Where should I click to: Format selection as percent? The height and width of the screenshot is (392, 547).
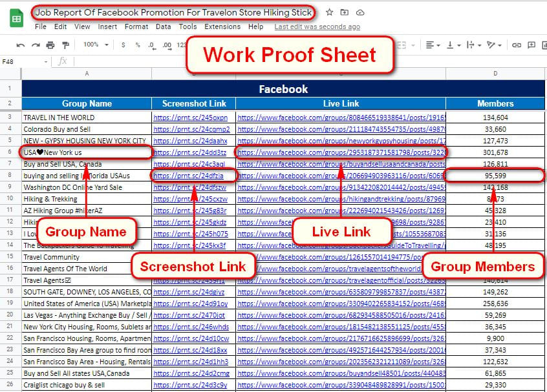(138, 45)
